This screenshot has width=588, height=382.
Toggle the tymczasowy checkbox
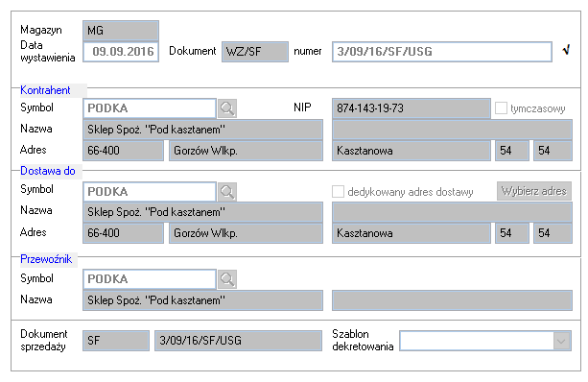(501, 108)
